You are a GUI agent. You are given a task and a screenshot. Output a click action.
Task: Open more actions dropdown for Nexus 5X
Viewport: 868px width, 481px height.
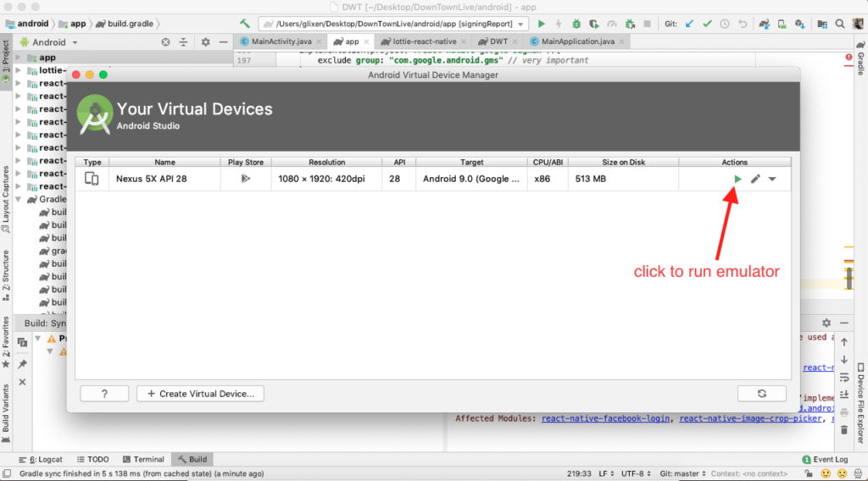[772, 180]
